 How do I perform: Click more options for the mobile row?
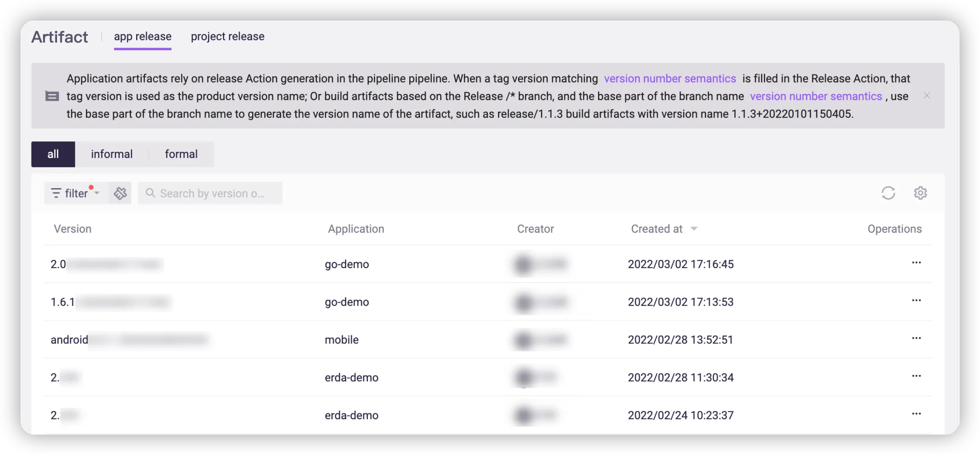916,339
